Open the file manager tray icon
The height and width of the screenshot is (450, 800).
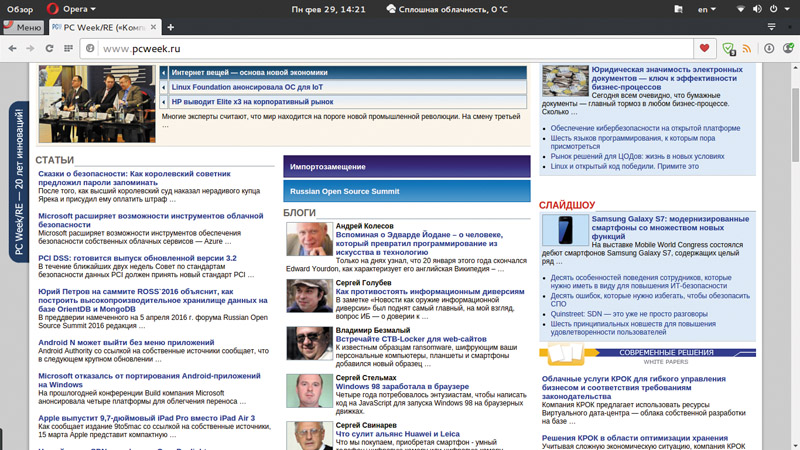(x=678, y=9)
